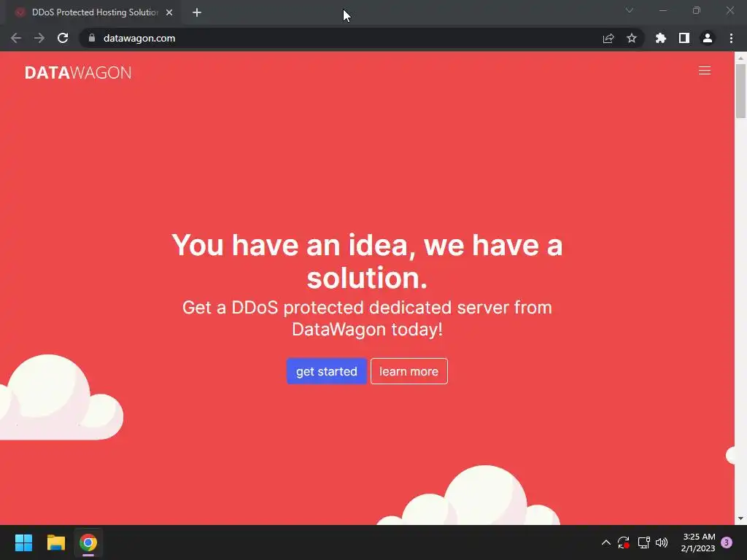Bookmark this page with star icon

tap(632, 38)
